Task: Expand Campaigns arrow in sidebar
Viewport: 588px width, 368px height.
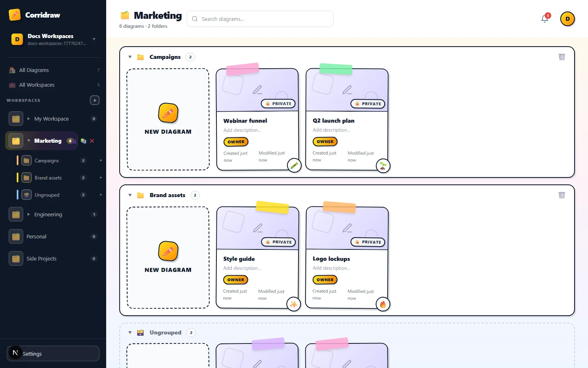Action: coord(101,160)
